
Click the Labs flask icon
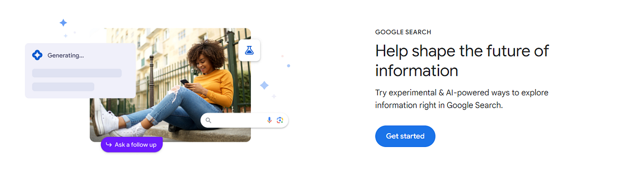(x=249, y=50)
